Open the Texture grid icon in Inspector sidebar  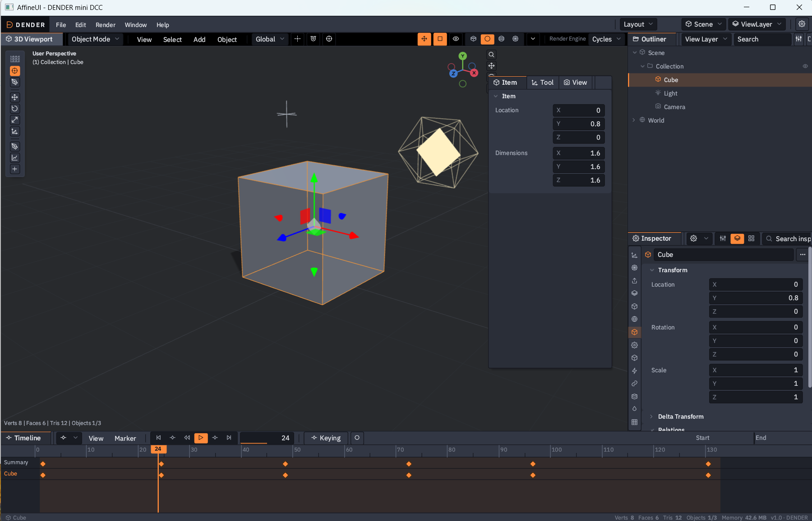634,422
